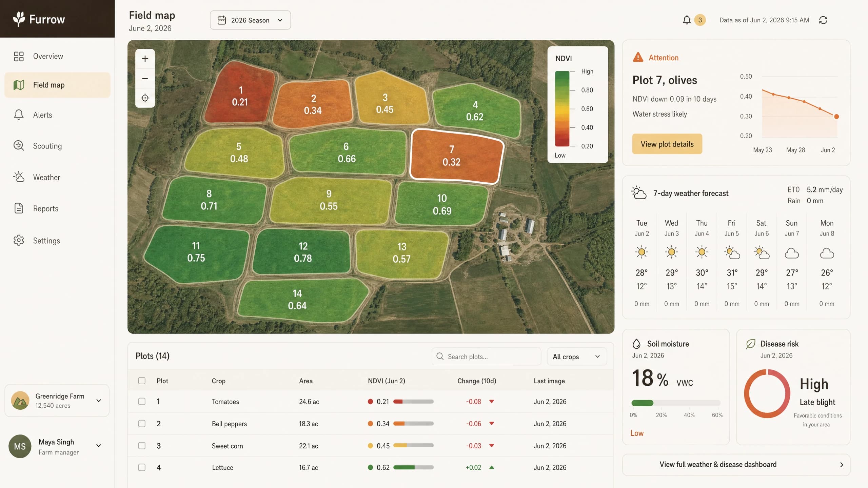Click Friday Jun 5 partly cloudy icon

732,253
